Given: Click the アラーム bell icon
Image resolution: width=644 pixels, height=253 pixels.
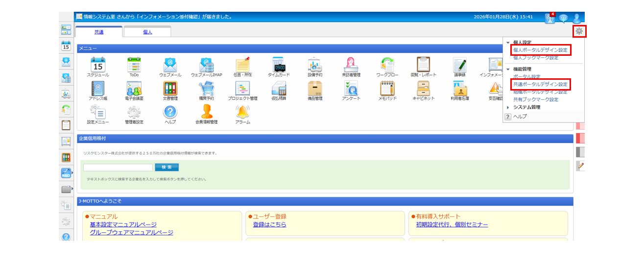Looking at the screenshot, I should tap(242, 112).
